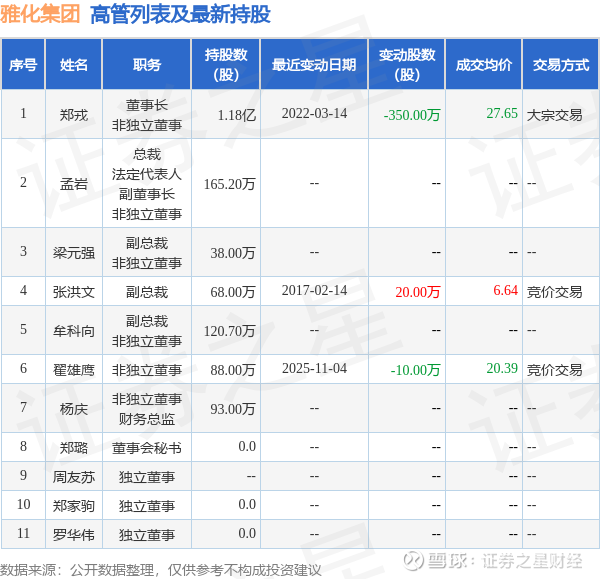600x579 pixels.
Task: Select the 序号 column header
Action: [x=23, y=65]
